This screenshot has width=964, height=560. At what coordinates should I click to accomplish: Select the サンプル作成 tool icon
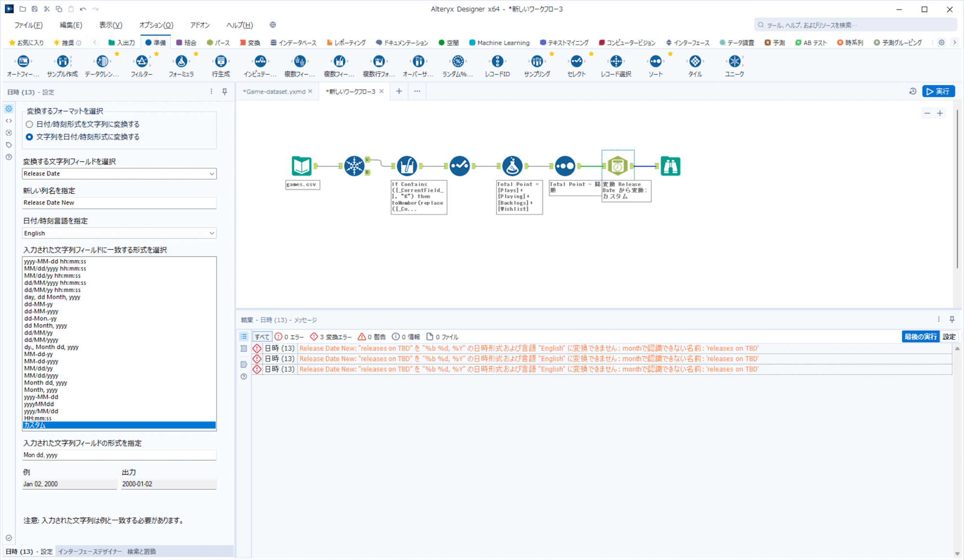tap(63, 61)
